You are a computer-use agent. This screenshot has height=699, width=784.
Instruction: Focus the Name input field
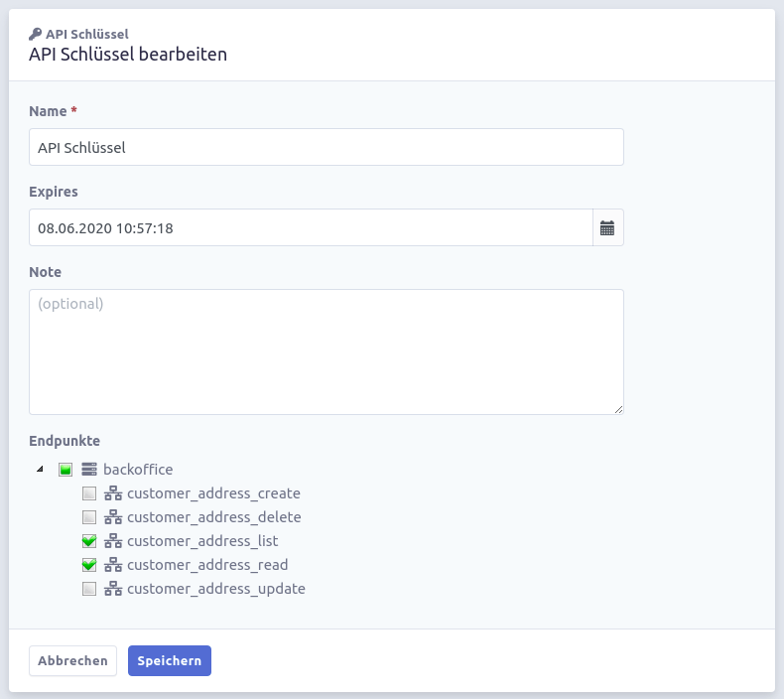[327, 147]
